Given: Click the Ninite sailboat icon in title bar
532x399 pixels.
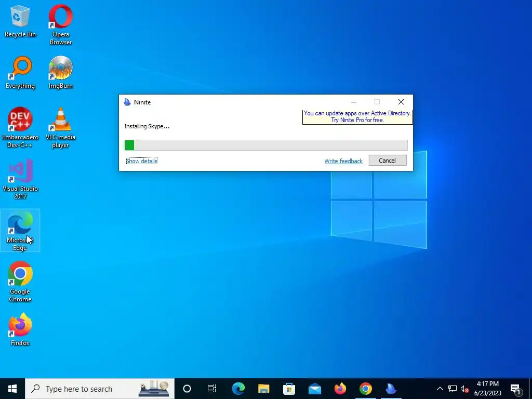Looking at the screenshot, I should coord(127,102).
